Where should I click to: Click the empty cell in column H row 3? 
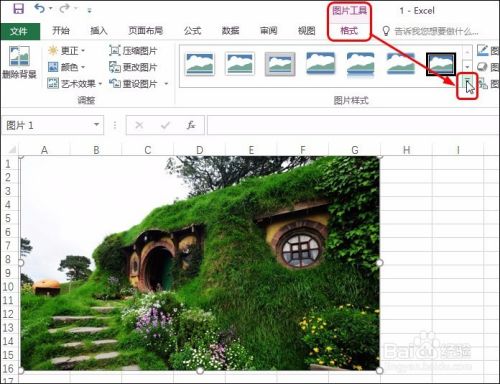pyautogui.click(x=406, y=191)
